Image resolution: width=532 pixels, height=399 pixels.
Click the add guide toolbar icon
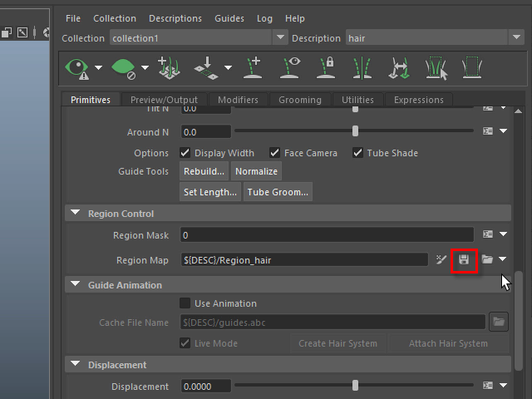(x=254, y=67)
